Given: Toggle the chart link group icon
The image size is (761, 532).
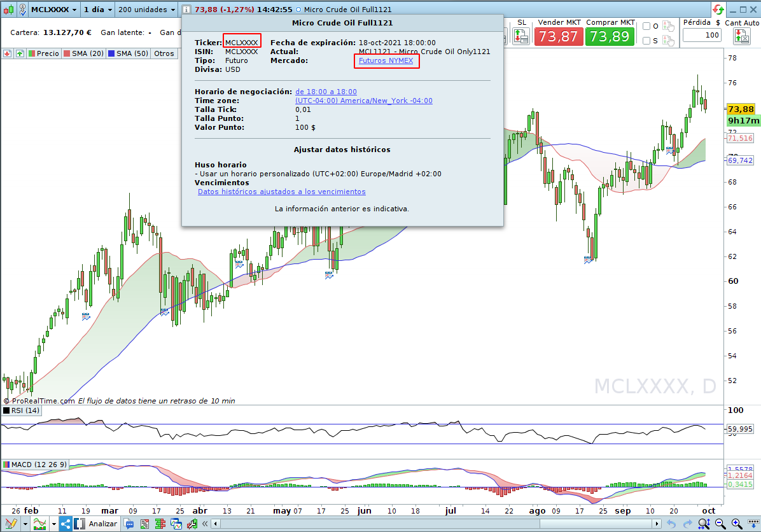Looking at the screenshot, I should pyautogui.click(x=22, y=9).
